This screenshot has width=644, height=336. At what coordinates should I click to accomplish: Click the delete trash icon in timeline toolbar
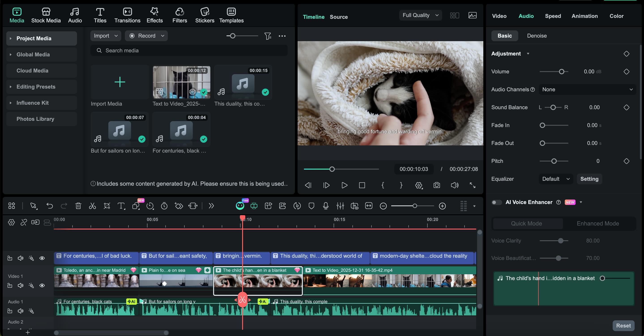pyautogui.click(x=78, y=206)
